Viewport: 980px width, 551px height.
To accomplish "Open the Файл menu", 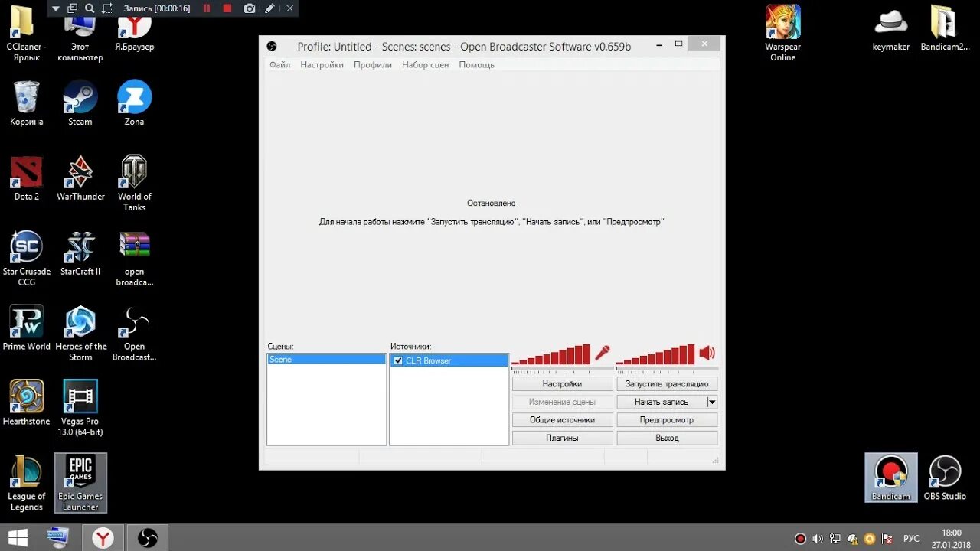I will [x=279, y=65].
